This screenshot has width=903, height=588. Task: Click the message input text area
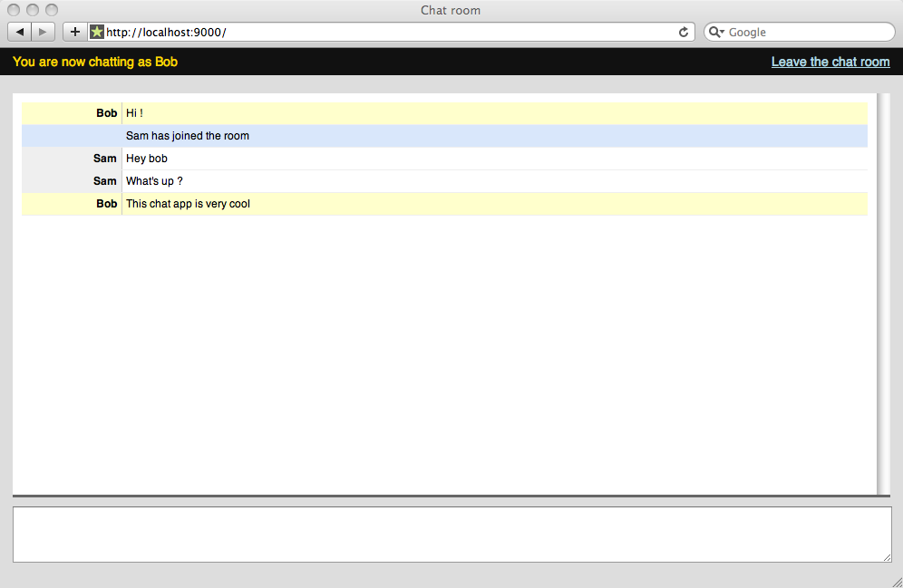click(x=451, y=534)
